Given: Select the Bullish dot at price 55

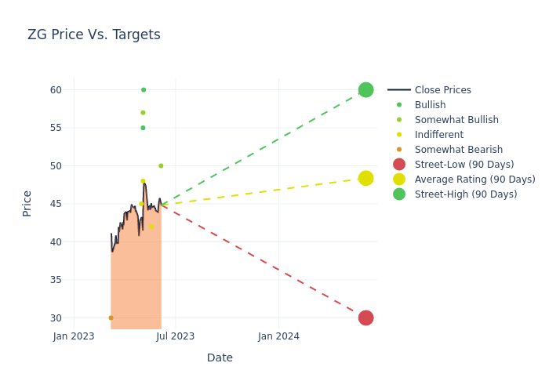Looking at the screenshot, I should [143, 128].
